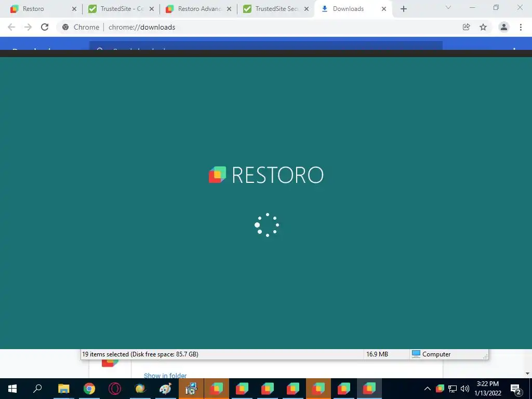Click the Show in folder link
The width and height of the screenshot is (532, 399).
[165, 375]
